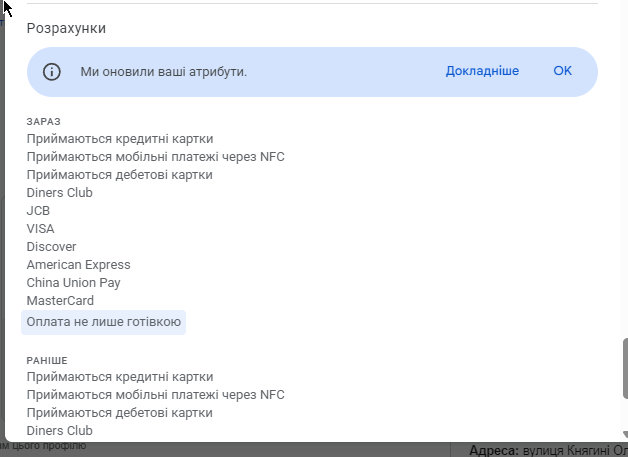
Task: Click the VISA entry
Action: click(x=40, y=229)
